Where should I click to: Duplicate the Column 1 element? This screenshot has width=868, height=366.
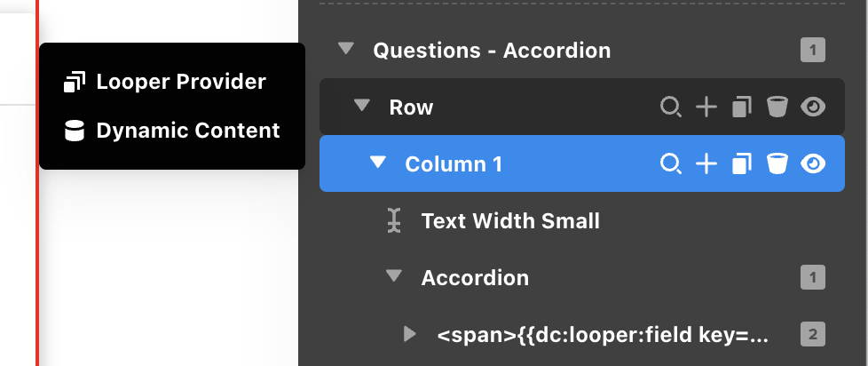pyautogui.click(x=741, y=163)
